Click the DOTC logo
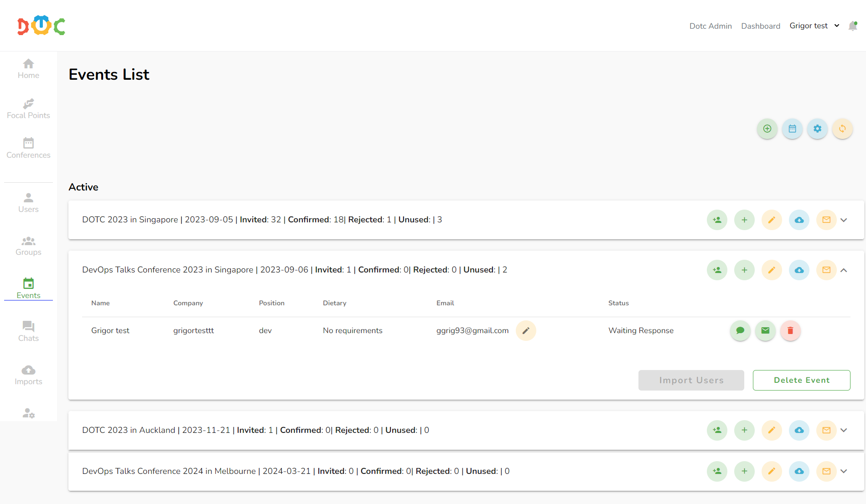Viewport: 866px width, 504px height. [x=41, y=26]
